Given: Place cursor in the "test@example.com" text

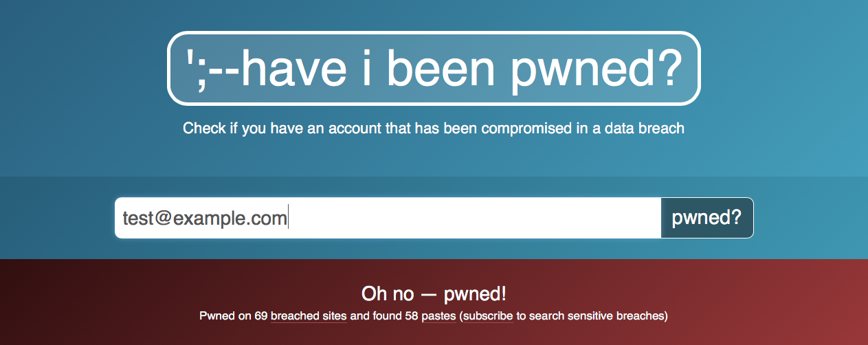Looking at the screenshot, I should coord(205,218).
